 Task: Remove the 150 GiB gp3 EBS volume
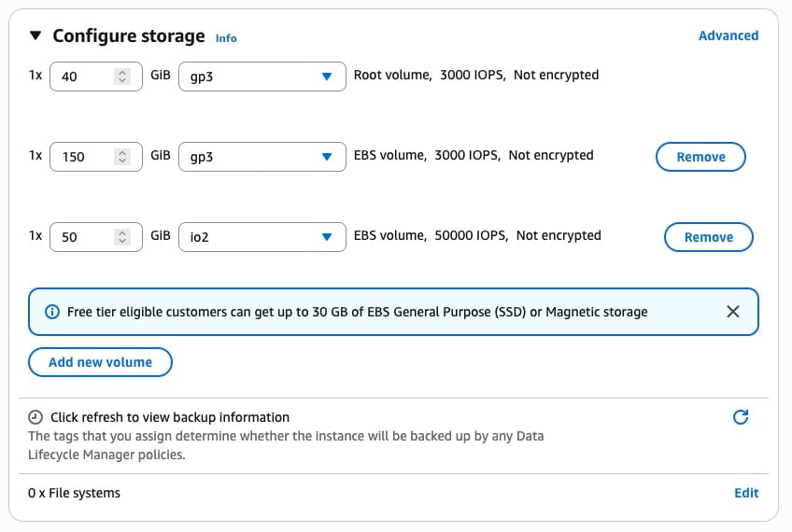[700, 157]
